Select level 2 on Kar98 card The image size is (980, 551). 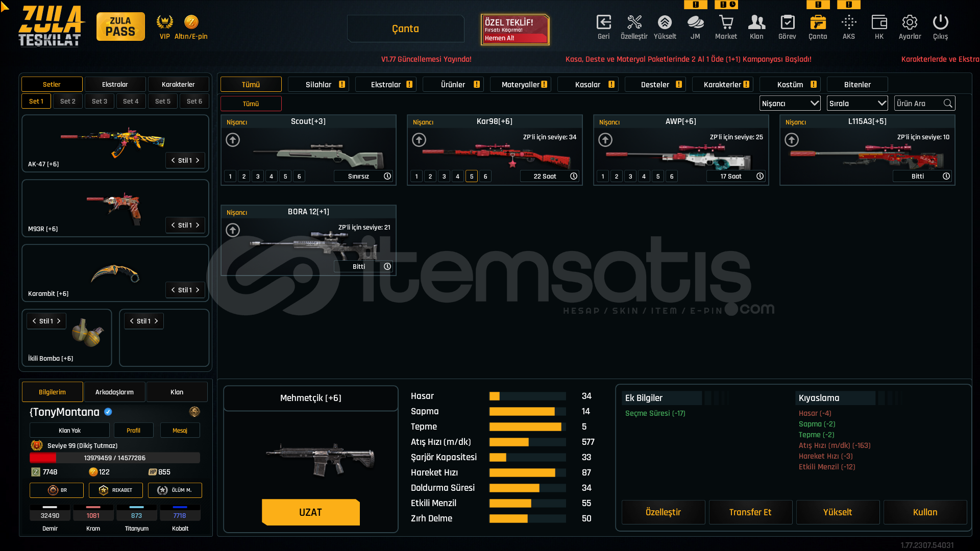coord(430,177)
